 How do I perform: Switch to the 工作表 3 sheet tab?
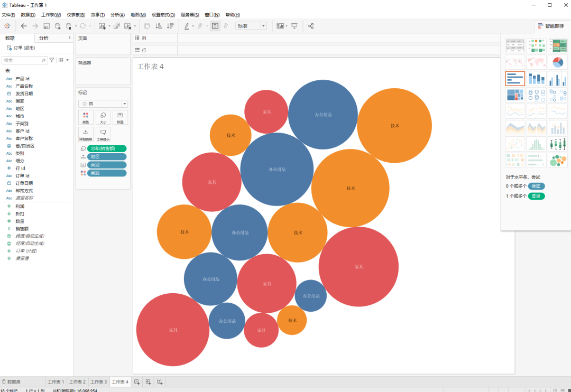tap(99, 382)
